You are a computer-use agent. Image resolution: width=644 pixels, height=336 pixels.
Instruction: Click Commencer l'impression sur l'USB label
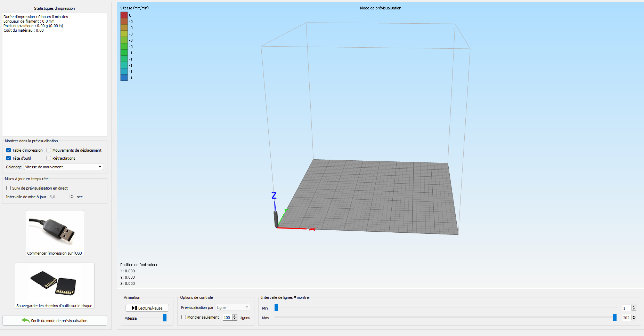55,253
